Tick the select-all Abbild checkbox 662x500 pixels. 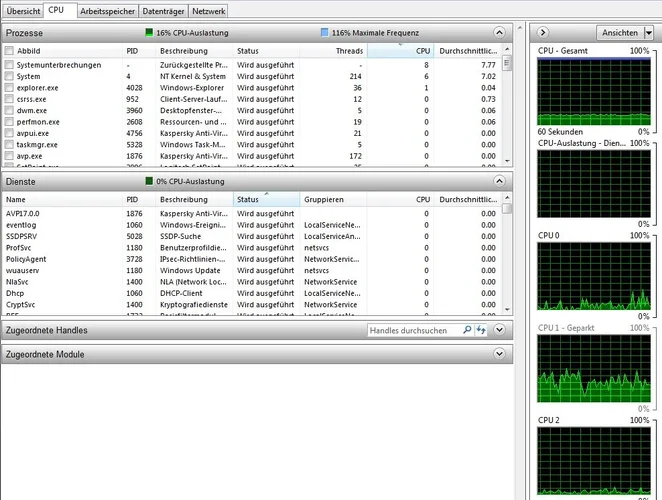click(9, 51)
